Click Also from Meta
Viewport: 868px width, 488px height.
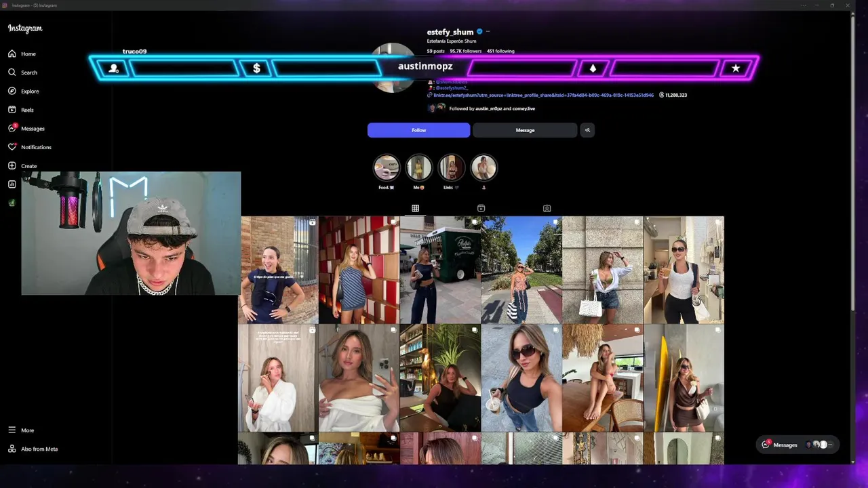(x=33, y=449)
